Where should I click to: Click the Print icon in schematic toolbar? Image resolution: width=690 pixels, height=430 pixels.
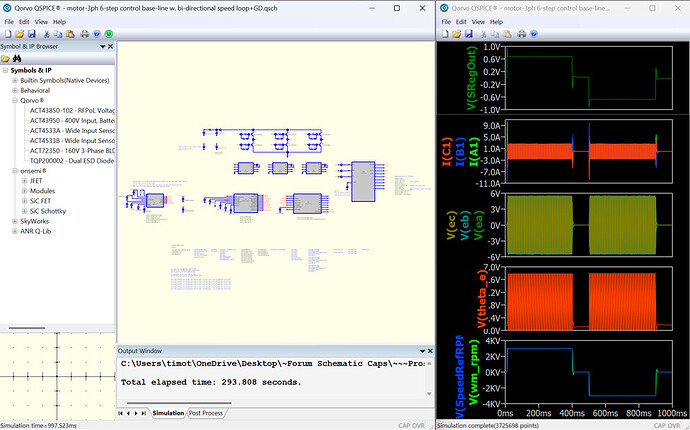84,34
